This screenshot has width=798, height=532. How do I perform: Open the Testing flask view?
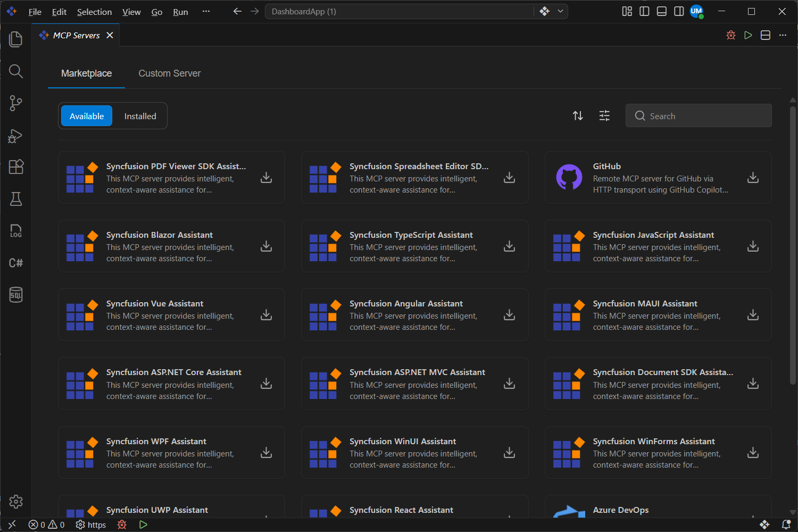(x=16, y=199)
